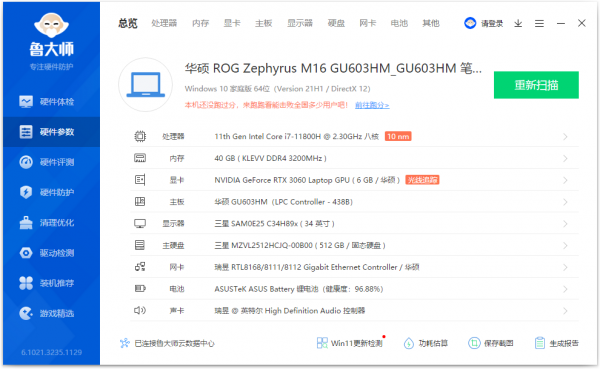Viewport: 600px width, 369px height.
Task: Open 硬件评测 benchmark section
Action: coord(51,162)
